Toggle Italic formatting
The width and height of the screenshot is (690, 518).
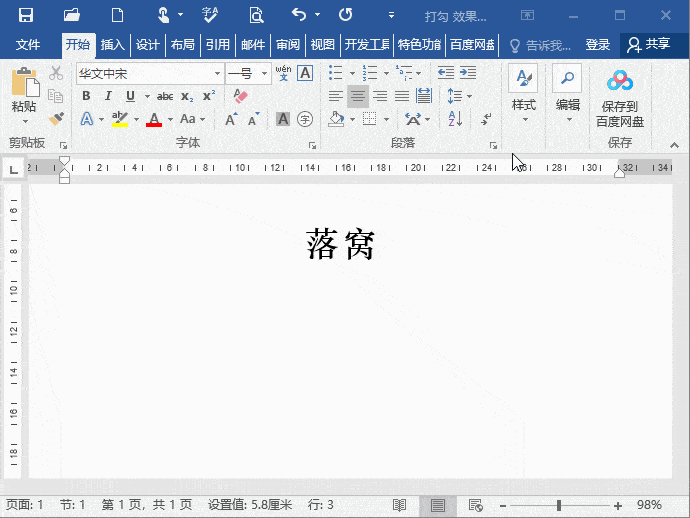tap(108, 96)
